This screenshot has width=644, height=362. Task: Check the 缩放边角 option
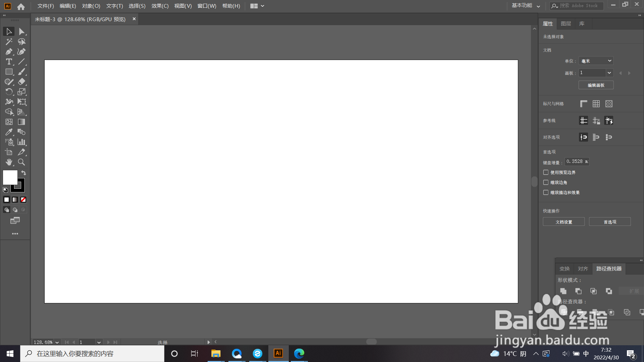pyautogui.click(x=546, y=182)
